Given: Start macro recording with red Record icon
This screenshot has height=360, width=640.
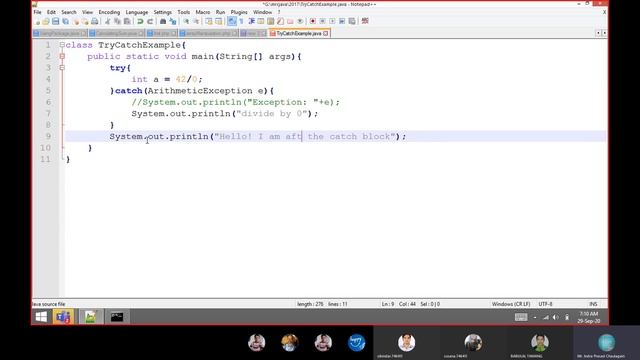Looking at the screenshot, I should coord(313,21).
